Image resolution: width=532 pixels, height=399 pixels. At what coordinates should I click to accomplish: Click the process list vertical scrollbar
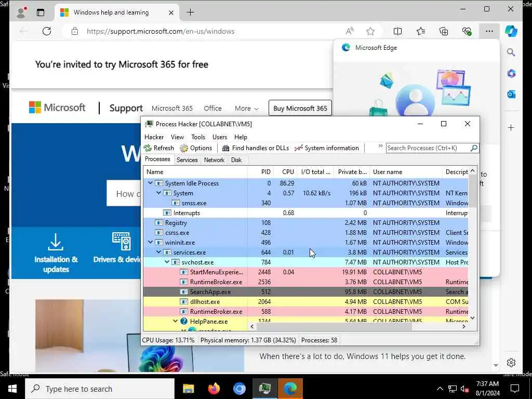pos(472,191)
